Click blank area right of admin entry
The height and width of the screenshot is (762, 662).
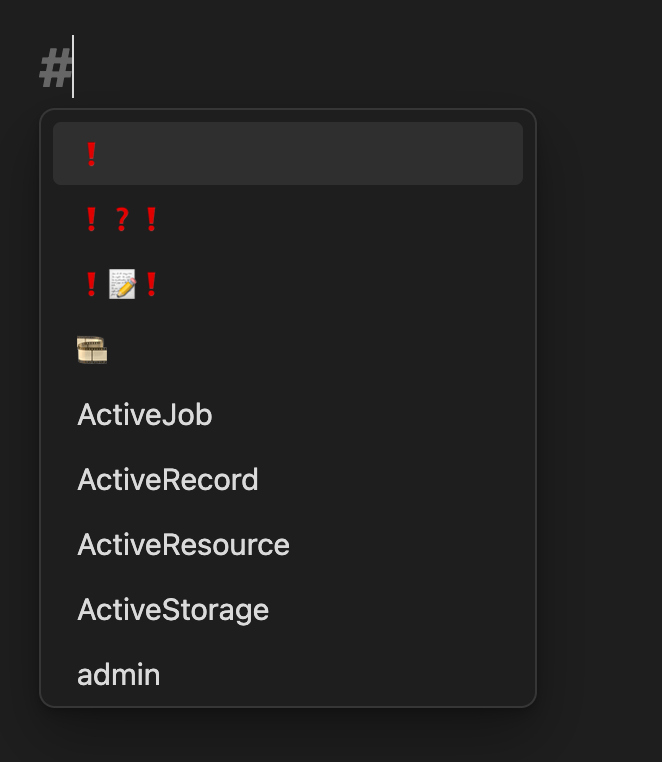350,675
